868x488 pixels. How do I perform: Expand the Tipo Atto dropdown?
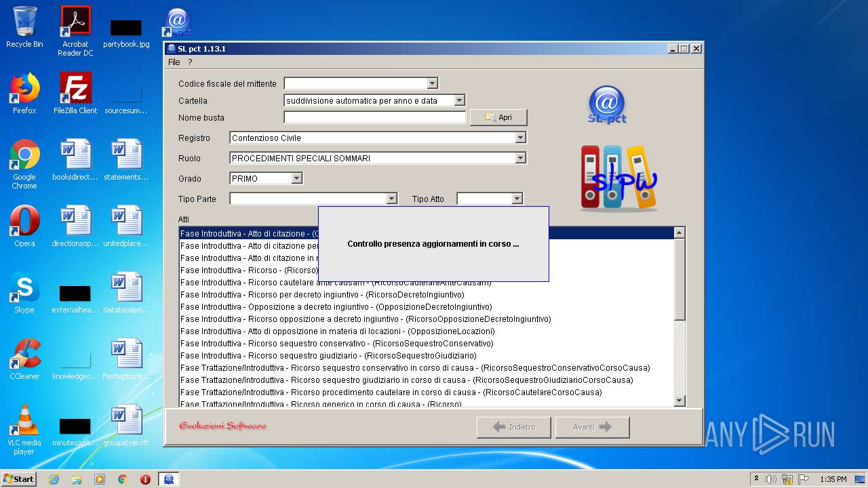[517, 199]
